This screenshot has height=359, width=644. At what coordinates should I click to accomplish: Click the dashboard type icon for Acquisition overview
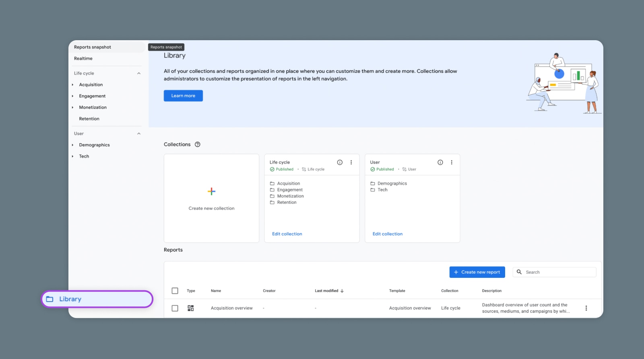point(191,308)
